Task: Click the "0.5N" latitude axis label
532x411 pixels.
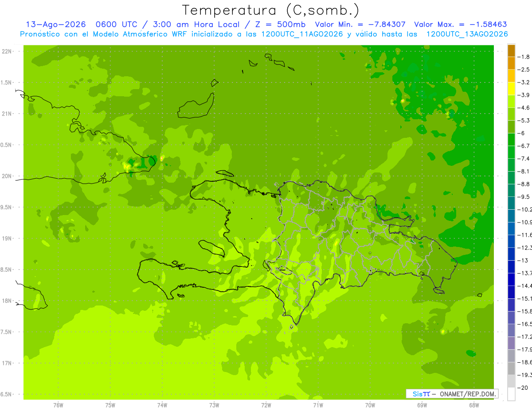Action: coord(6,145)
